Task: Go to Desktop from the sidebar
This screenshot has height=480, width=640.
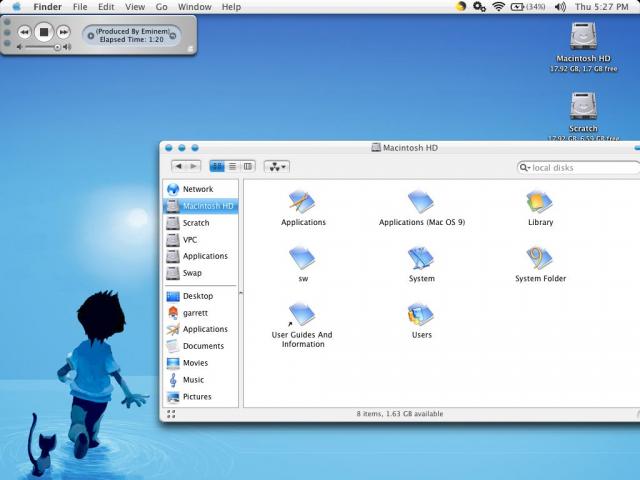Action: tap(200, 296)
